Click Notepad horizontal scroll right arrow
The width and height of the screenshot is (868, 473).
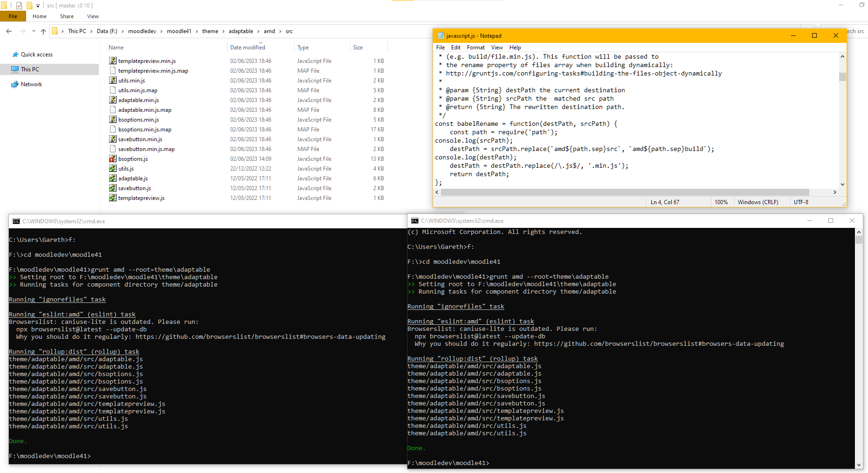835,192
